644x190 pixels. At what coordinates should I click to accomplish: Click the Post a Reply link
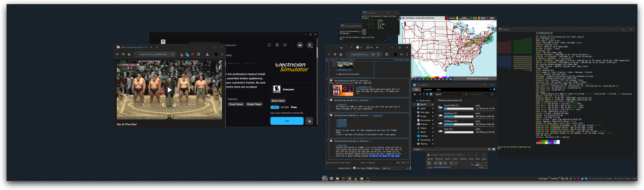click(368, 163)
